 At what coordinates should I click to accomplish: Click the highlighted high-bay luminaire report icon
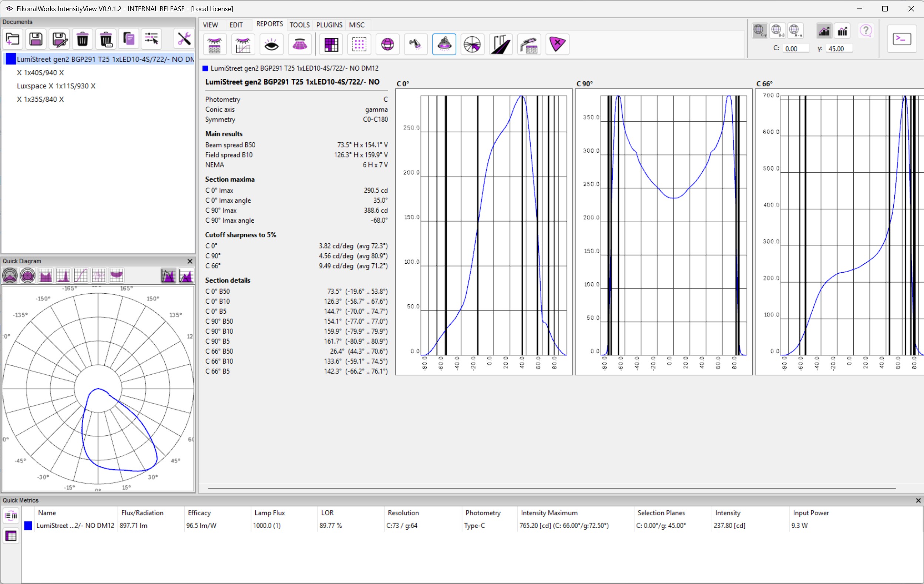click(444, 44)
